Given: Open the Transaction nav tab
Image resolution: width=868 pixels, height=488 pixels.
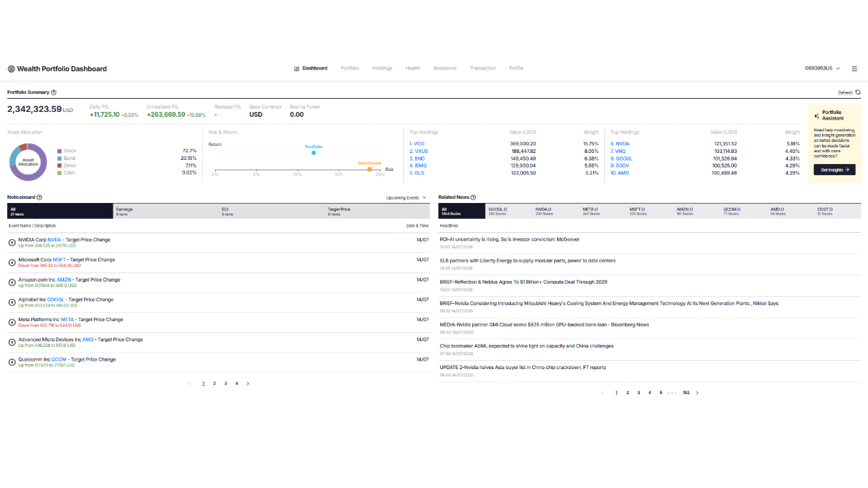Looking at the screenshot, I should click(x=483, y=68).
